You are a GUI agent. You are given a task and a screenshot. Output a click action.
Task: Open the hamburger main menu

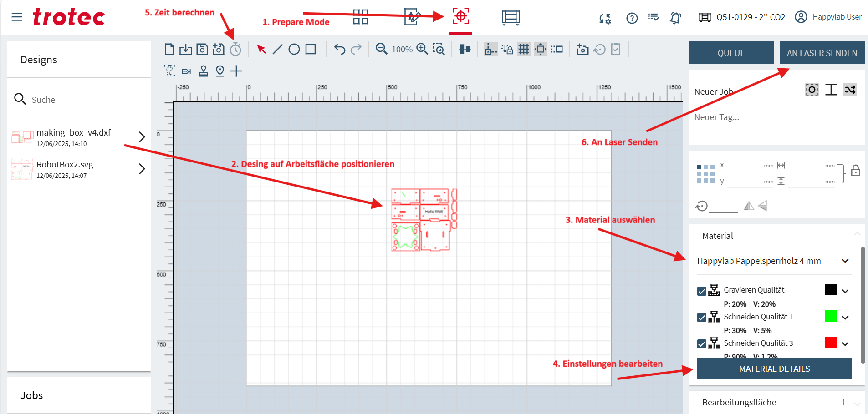[17, 17]
